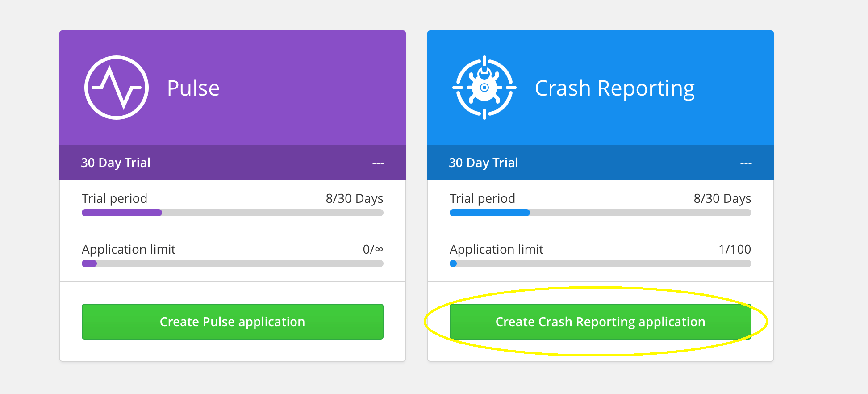
Task: Click the Crash Reporting application limit bar
Action: click(x=601, y=264)
